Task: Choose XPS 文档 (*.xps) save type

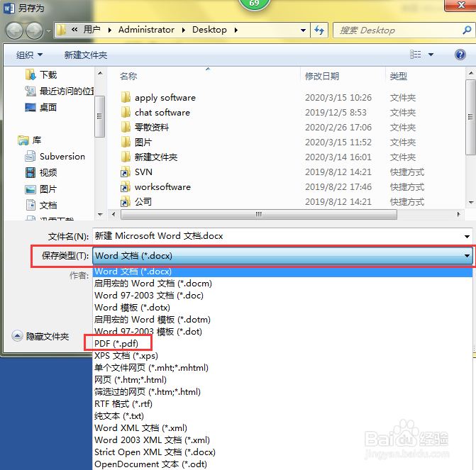Action: click(282, 356)
